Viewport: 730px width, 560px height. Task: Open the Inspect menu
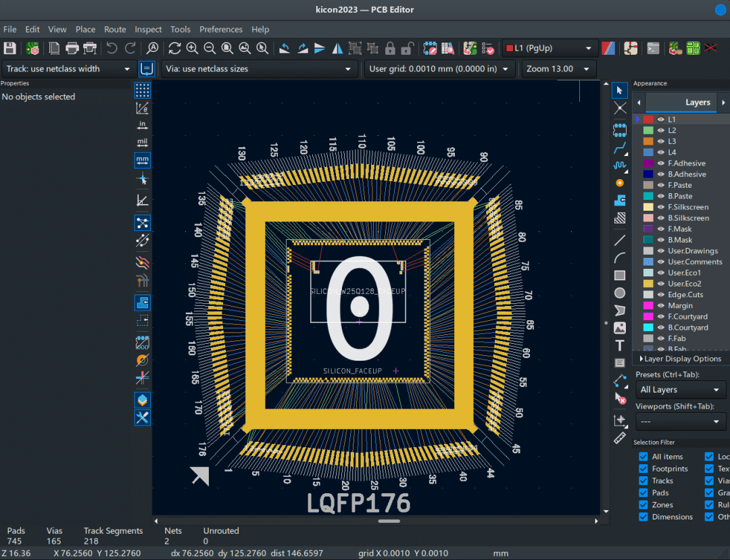[x=148, y=29]
